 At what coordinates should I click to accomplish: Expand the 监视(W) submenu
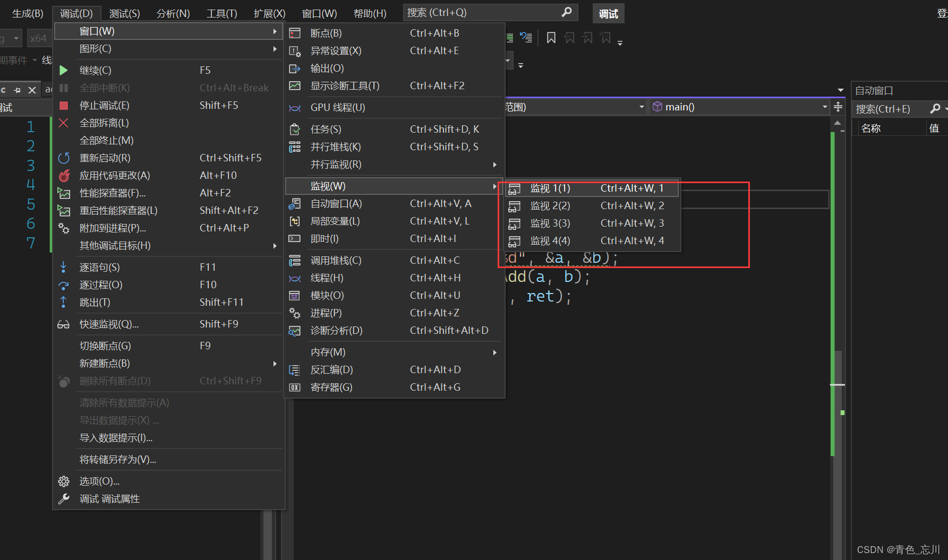click(394, 186)
